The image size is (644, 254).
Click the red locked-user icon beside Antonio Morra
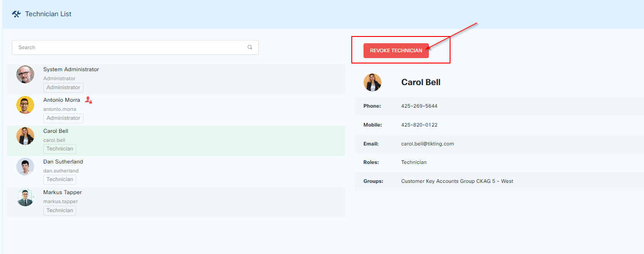[x=88, y=100]
